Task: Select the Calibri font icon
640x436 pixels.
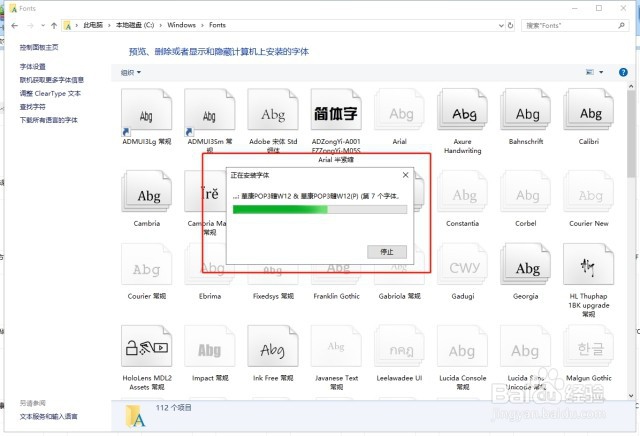Action: coord(589,110)
